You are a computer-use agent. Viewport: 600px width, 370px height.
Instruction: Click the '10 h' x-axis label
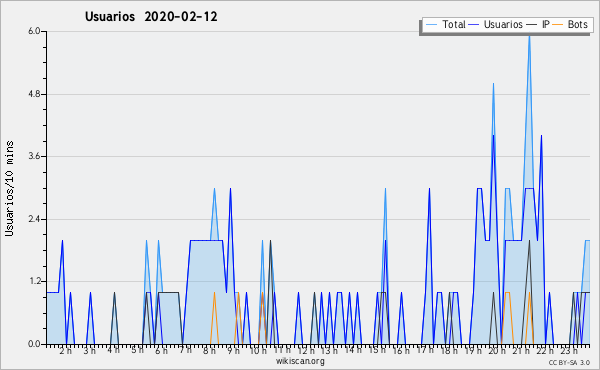coord(258,351)
